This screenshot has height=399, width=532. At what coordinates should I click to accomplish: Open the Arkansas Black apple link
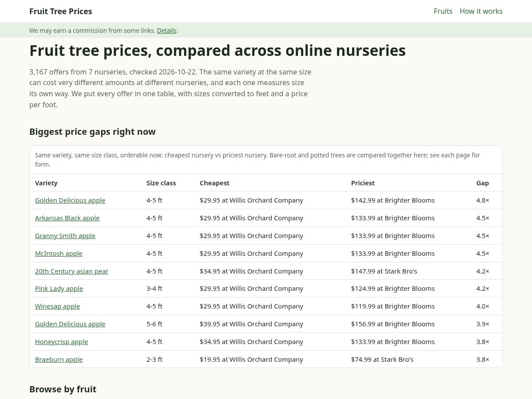point(67,218)
